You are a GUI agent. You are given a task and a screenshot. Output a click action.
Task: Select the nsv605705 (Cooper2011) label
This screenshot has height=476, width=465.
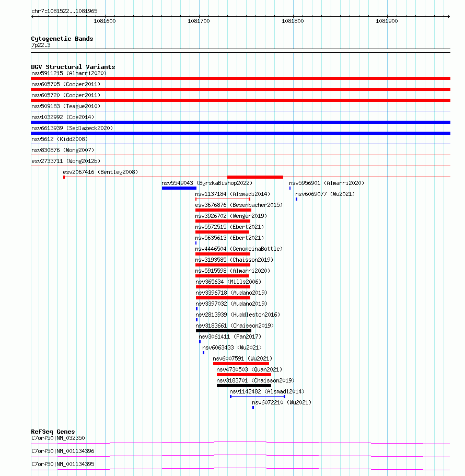point(66,85)
